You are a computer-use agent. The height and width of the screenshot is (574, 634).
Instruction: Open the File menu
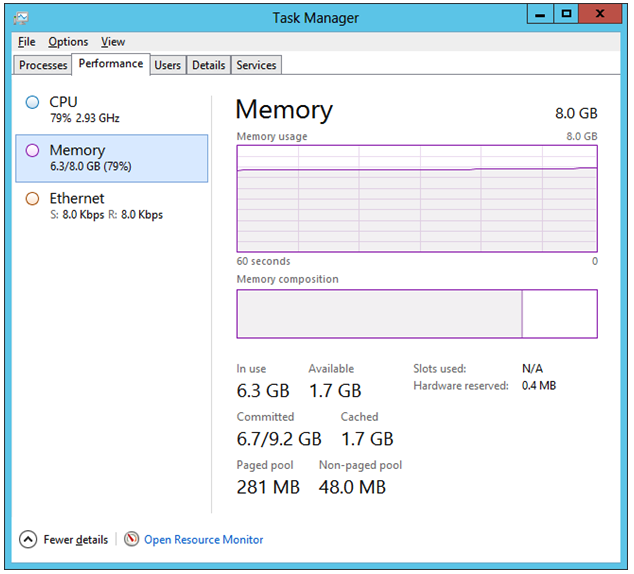[x=27, y=42]
